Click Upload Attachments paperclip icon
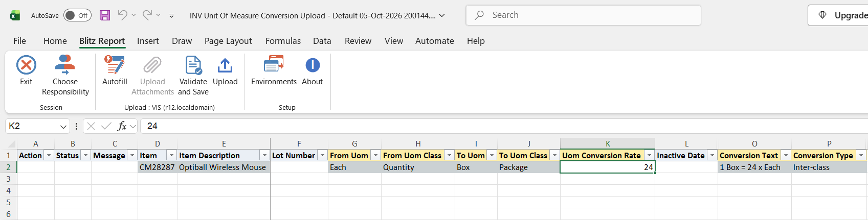868x220 pixels. coord(152,65)
